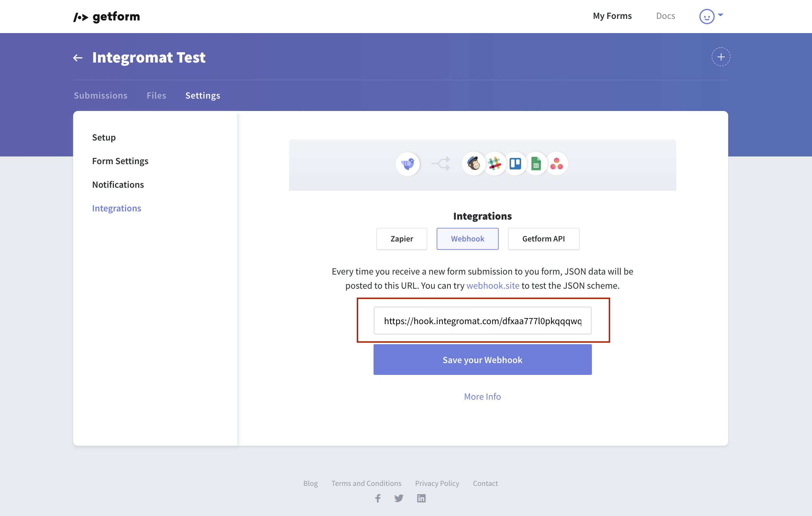Open the smiley avatar account menu

tap(707, 16)
